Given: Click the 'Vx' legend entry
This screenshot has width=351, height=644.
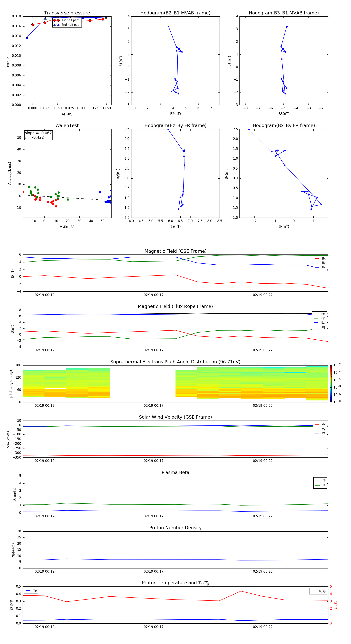Looking at the screenshot, I should coord(320,424).
